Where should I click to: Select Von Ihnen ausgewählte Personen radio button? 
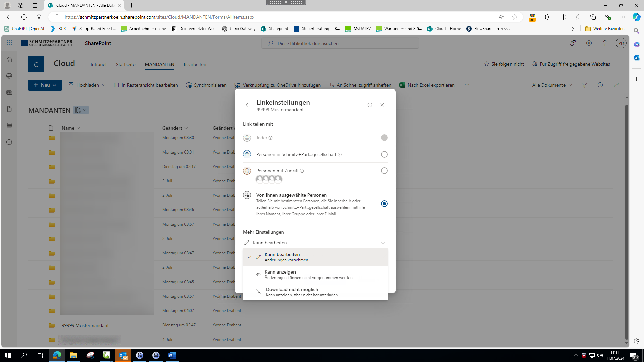point(384,204)
